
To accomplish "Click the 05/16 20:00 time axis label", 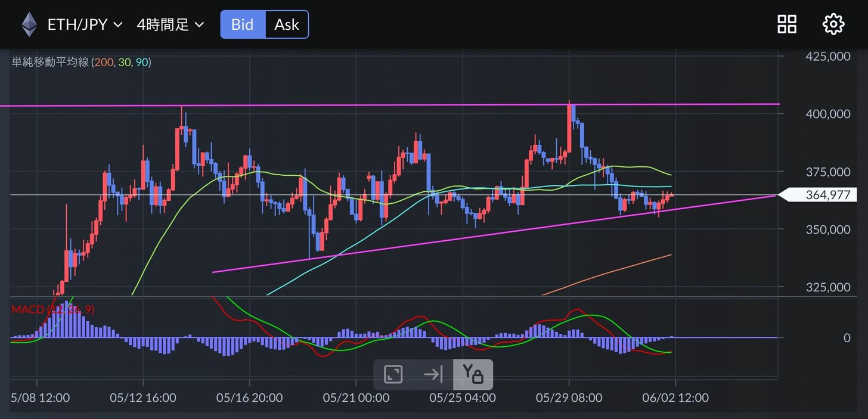I will [249, 398].
